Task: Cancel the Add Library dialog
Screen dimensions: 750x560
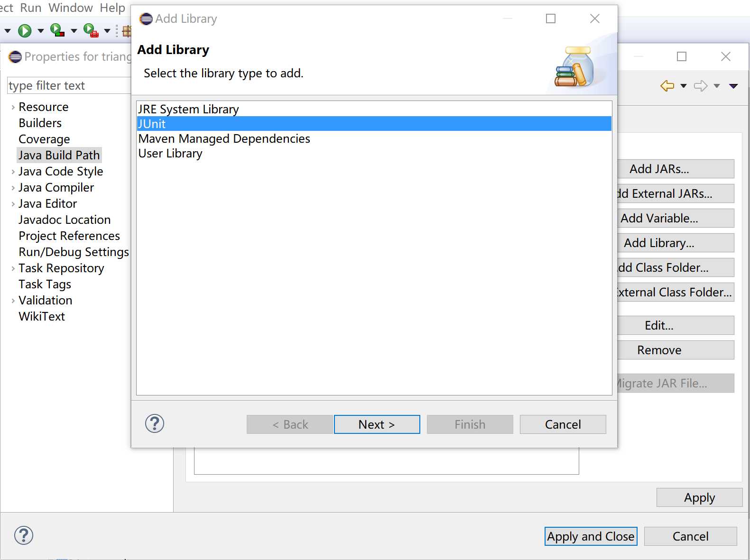Action: pos(563,424)
